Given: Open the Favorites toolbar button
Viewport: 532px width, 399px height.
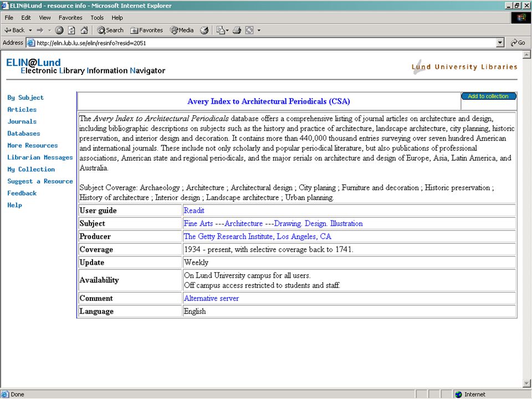Looking at the screenshot, I should tap(146, 30).
